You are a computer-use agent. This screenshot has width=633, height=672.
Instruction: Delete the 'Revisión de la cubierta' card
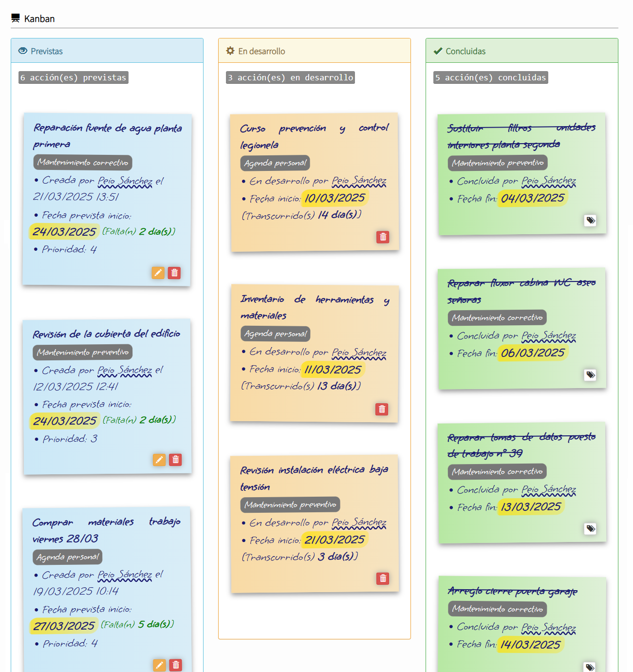175,460
